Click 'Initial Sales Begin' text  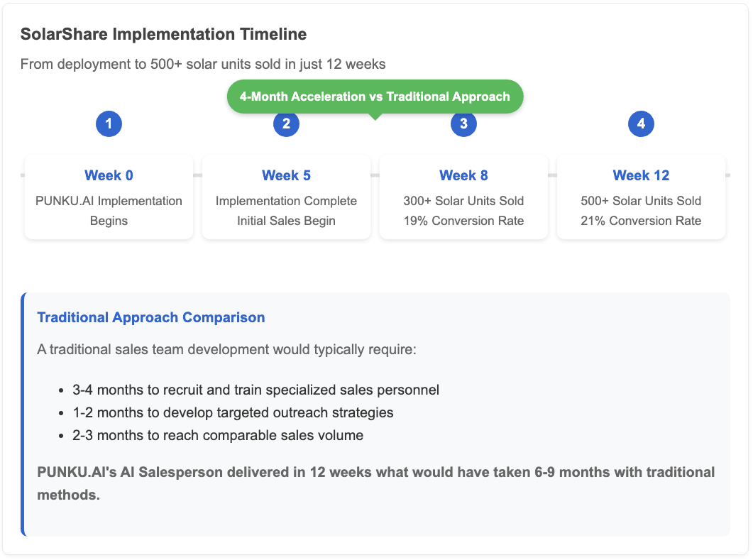286,221
